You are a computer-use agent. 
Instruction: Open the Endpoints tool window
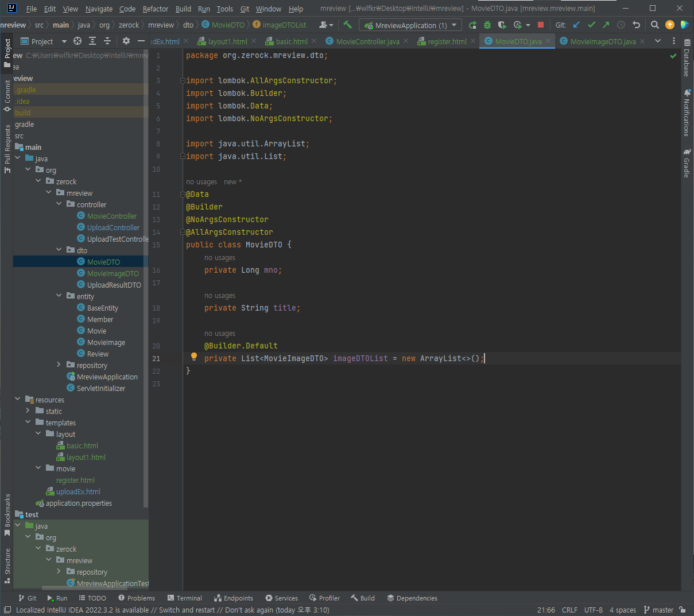(233, 598)
